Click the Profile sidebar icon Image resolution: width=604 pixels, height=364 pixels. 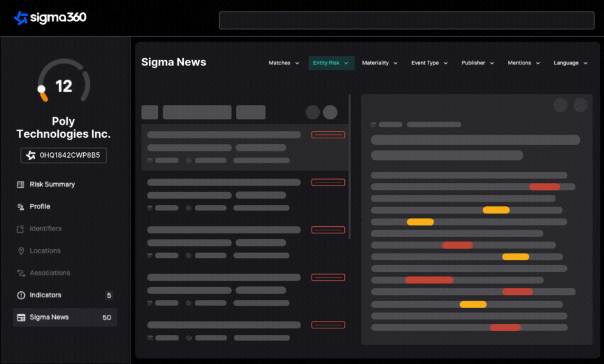click(x=21, y=207)
